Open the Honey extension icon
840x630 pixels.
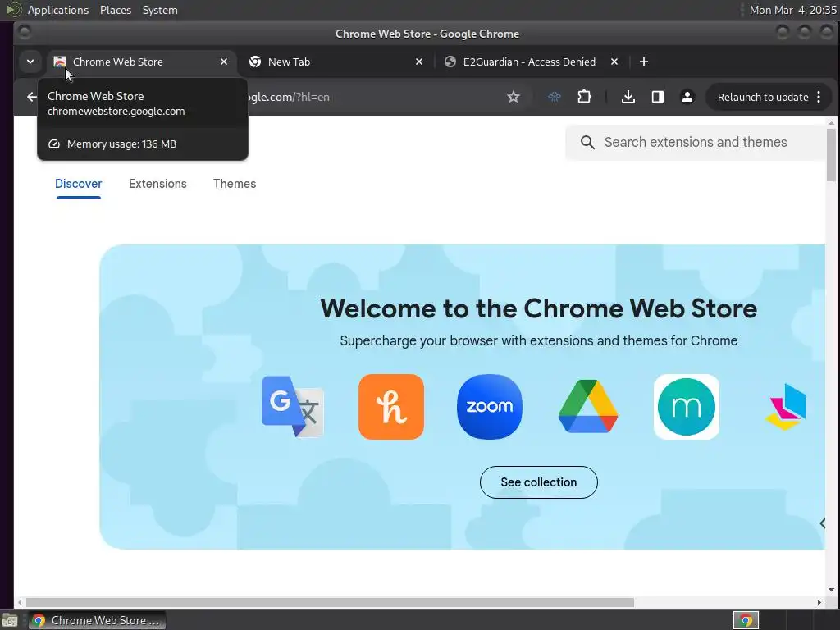(391, 407)
